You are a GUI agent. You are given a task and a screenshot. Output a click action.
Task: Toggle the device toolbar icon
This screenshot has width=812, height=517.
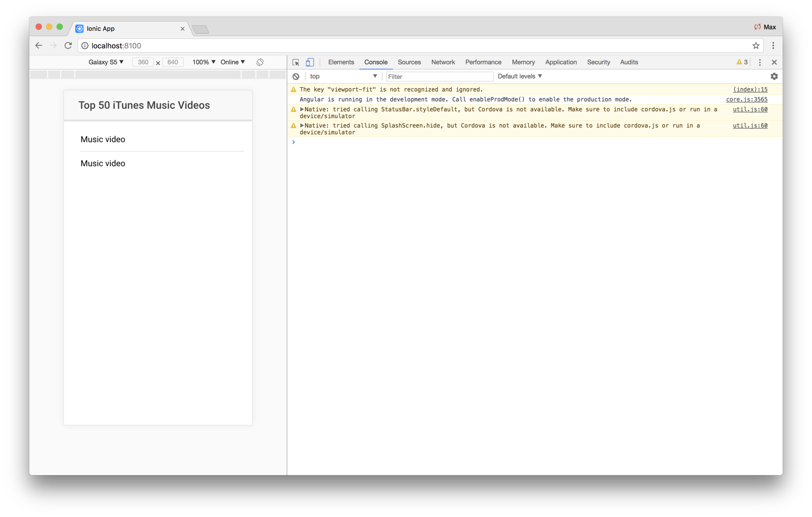click(310, 62)
